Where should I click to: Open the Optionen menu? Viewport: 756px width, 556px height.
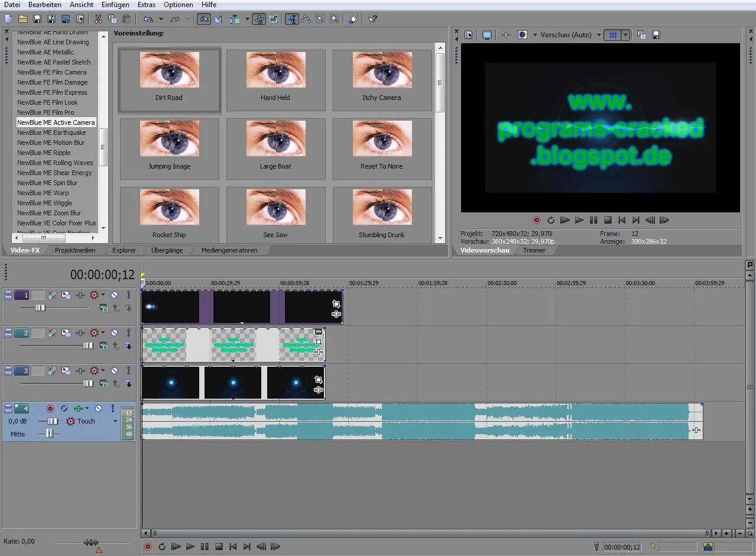tap(178, 5)
